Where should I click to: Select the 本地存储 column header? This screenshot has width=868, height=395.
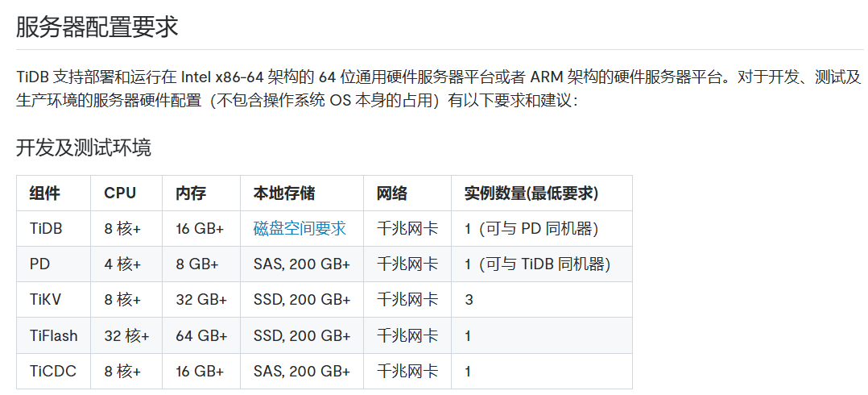point(283,193)
